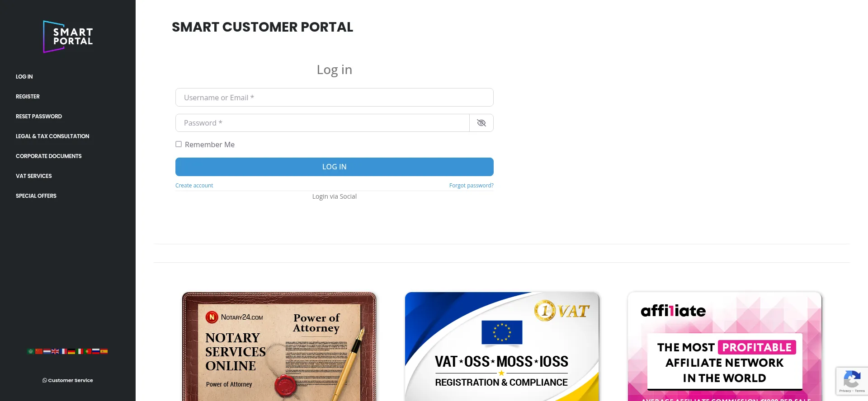
Task: Click the Smart Portal logo
Action: [68, 37]
